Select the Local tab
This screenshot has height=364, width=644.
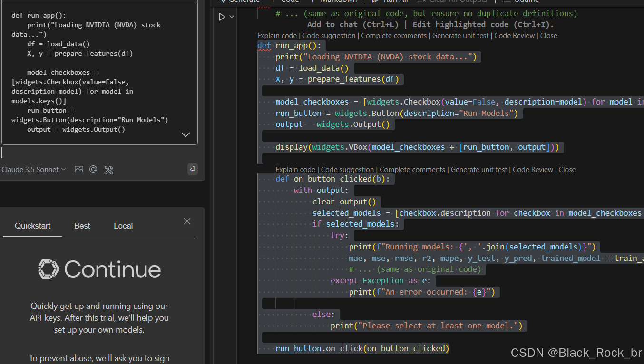coord(123,226)
